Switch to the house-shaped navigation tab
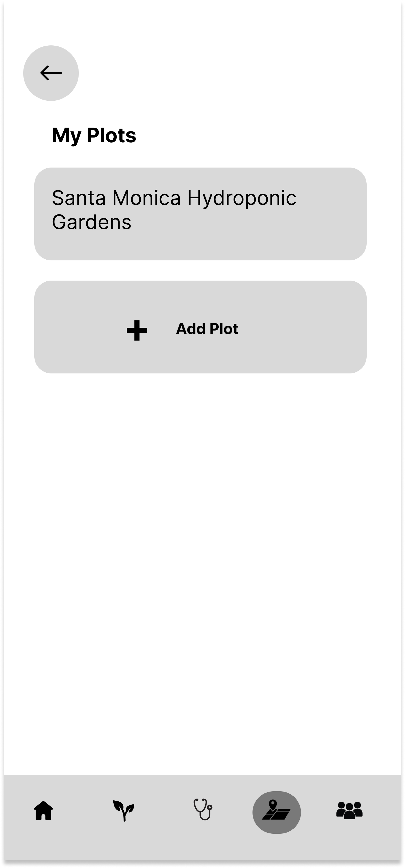This screenshot has height=868, width=405. (x=43, y=810)
